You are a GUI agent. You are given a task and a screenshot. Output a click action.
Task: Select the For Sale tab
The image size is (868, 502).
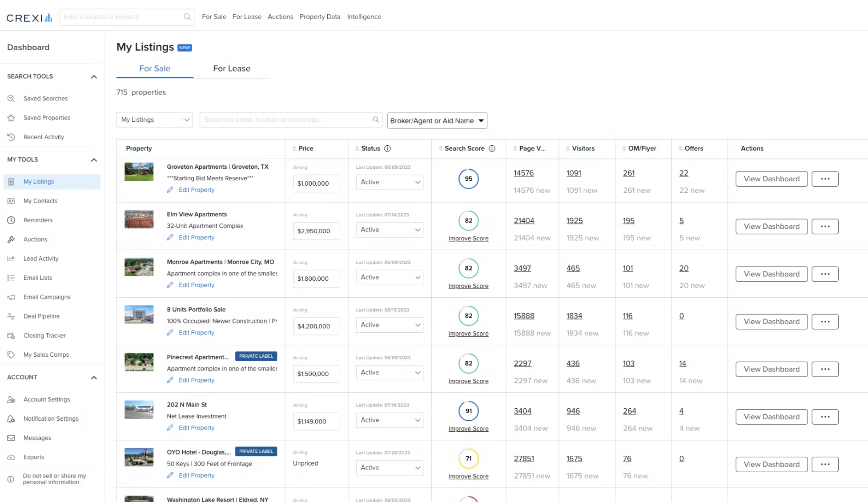pyautogui.click(x=155, y=68)
